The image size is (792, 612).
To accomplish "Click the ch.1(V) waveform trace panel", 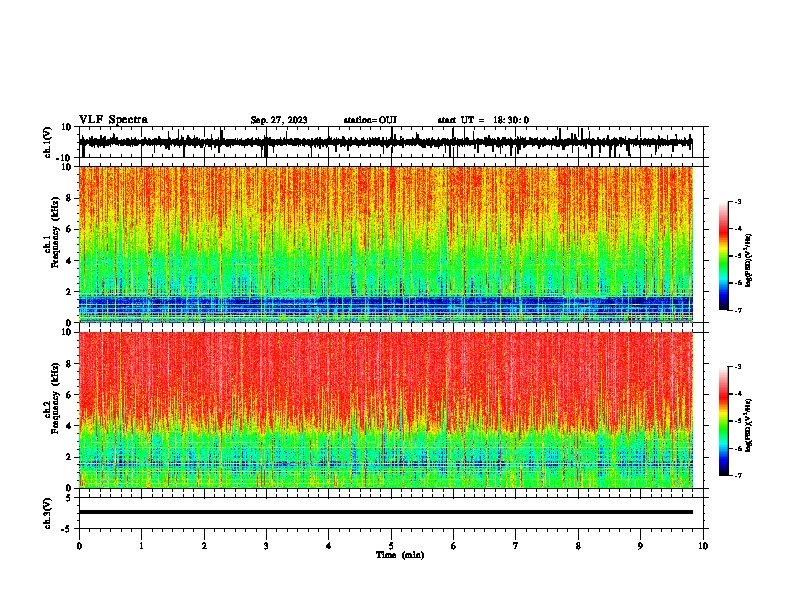I will click(x=391, y=142).
